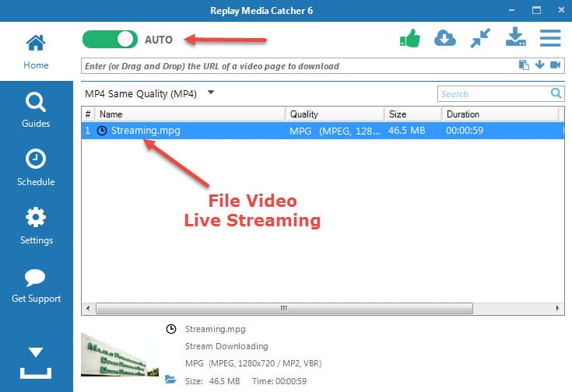Viewport: 572px width, 392px height.
Task: Open the Schedule clock section
Action: (36, 168)
